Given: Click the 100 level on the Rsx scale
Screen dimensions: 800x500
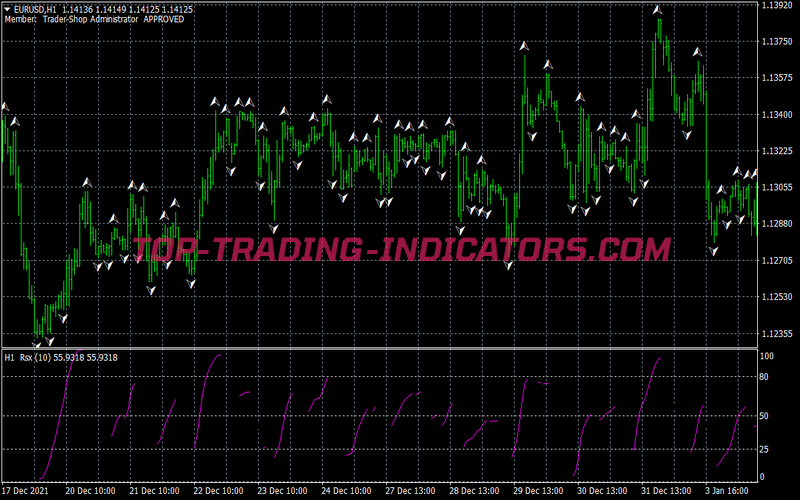Looking at the screenshot, I should point(766,356).
